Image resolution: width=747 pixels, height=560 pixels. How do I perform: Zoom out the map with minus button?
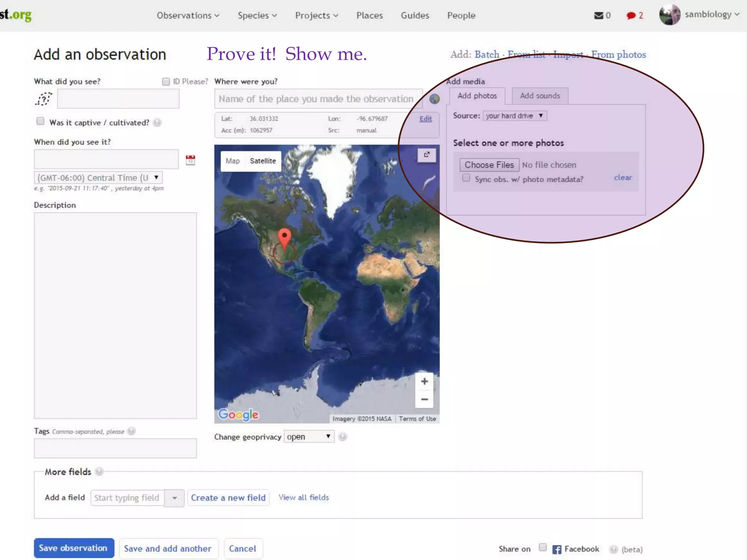(424, 400)
